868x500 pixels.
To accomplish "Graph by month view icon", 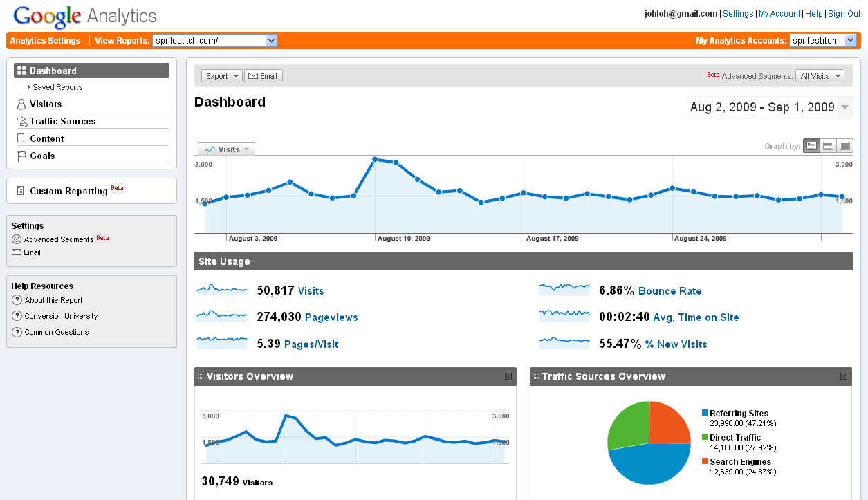I will 844,146.
